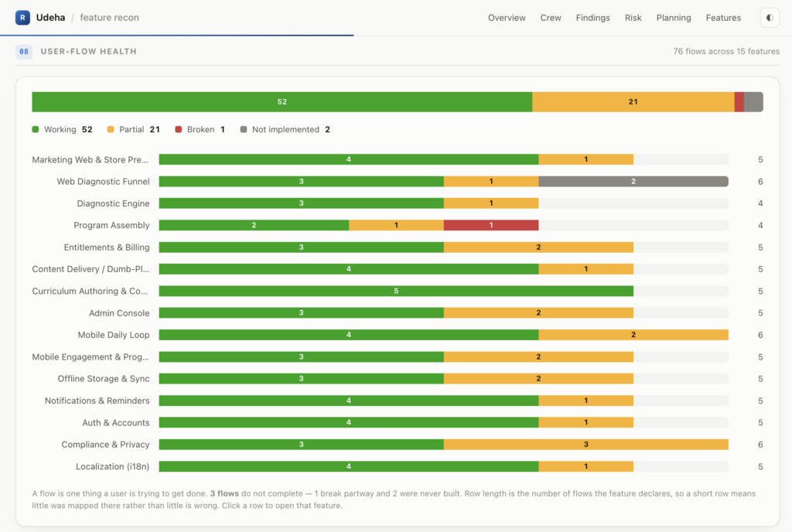Toggle the dark mode theme button
This screenshot has height=532, width=792.
tap(770, 18)
